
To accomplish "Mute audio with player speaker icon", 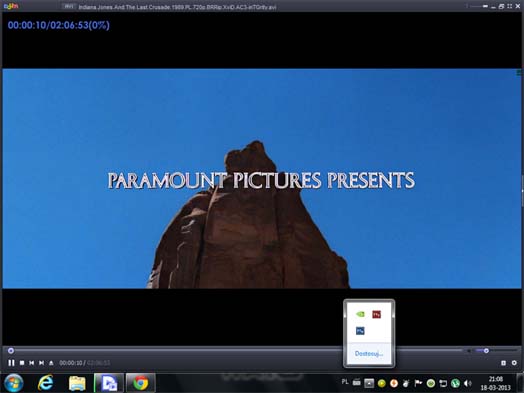I will (469, 351).
